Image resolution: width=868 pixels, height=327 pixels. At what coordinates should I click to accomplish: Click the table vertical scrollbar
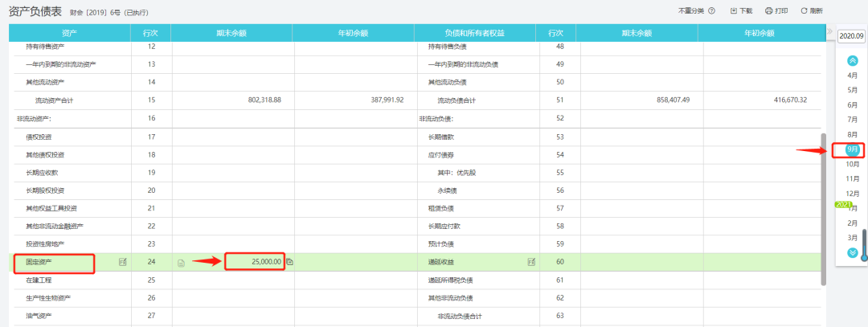[823, 209]
